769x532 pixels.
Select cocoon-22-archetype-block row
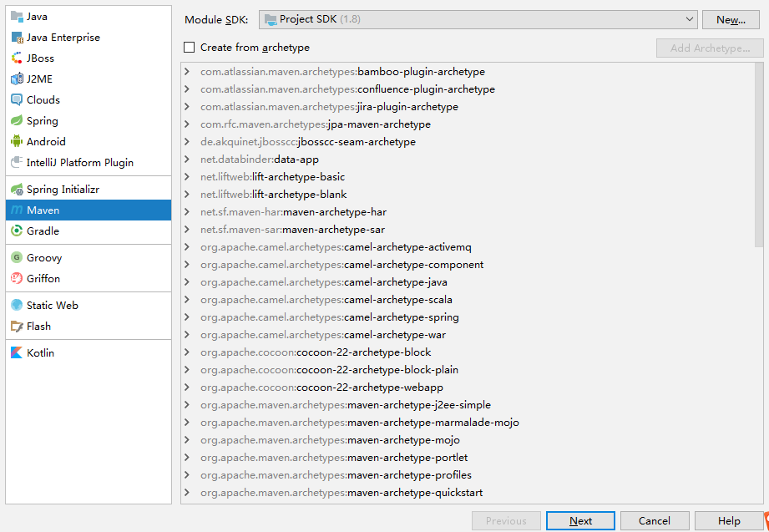(468, 352)
